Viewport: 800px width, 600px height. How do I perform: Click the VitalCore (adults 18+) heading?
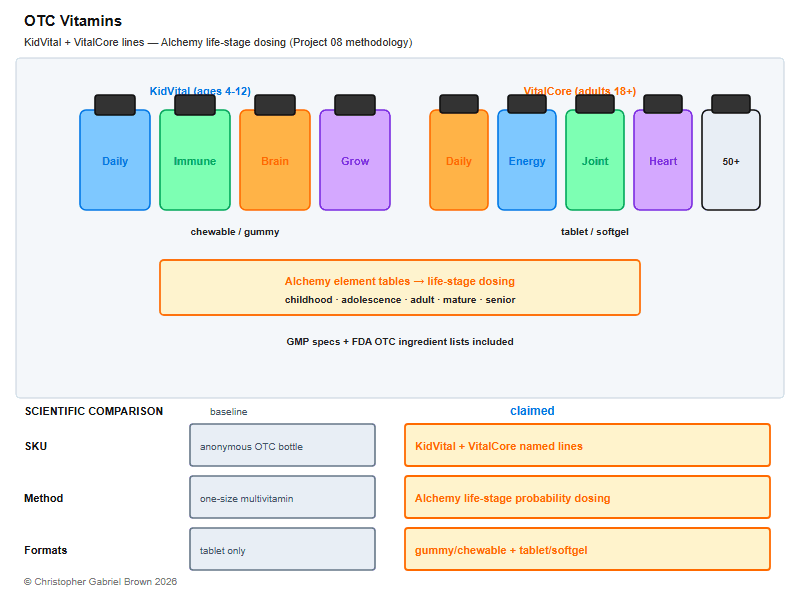pyautogui.click(x=580, y=91)
